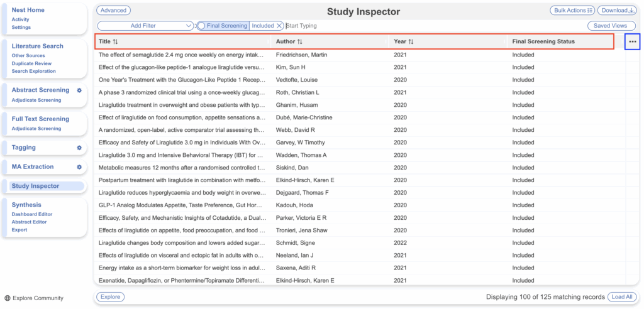The height and width of the screenshot is (309, 644).
Task: Expand the Add Filter dropdown
Action: (145, 26)
